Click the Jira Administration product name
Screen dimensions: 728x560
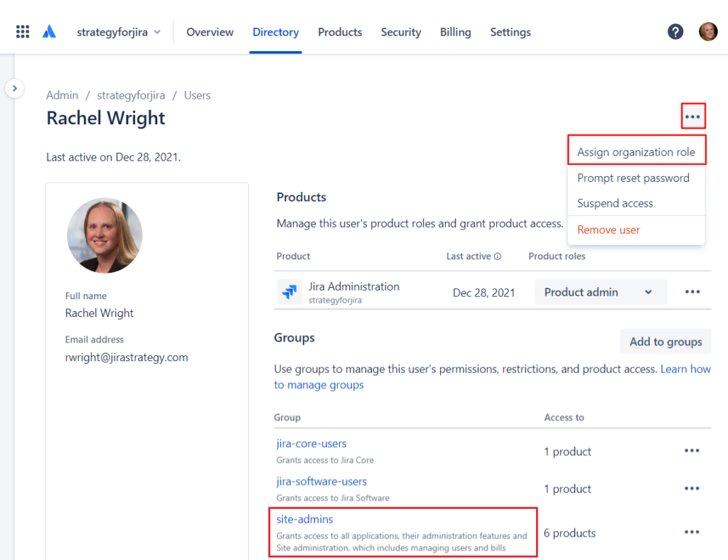click(354, 286)
